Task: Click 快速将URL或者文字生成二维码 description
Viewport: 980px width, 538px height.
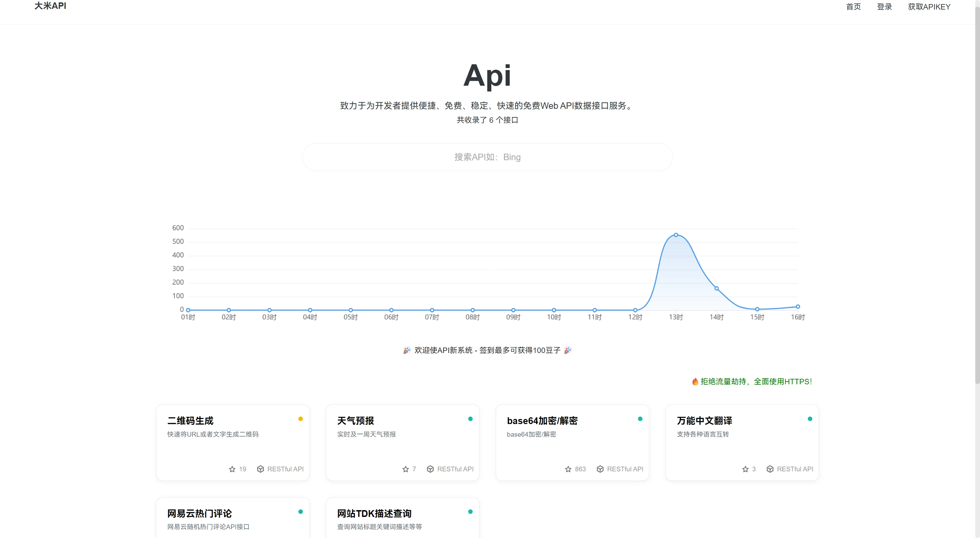Action: tap(213, 434)
